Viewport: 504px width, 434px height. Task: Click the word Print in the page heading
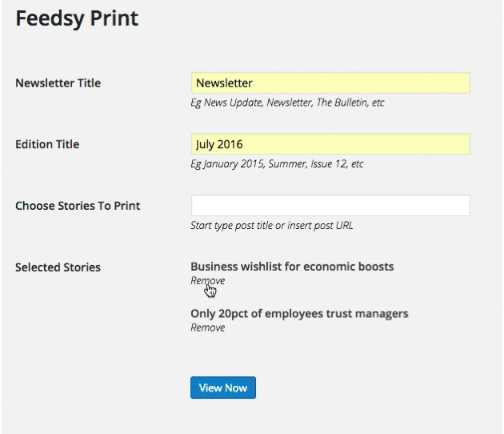pyautogui.click(x=114, y=18)
